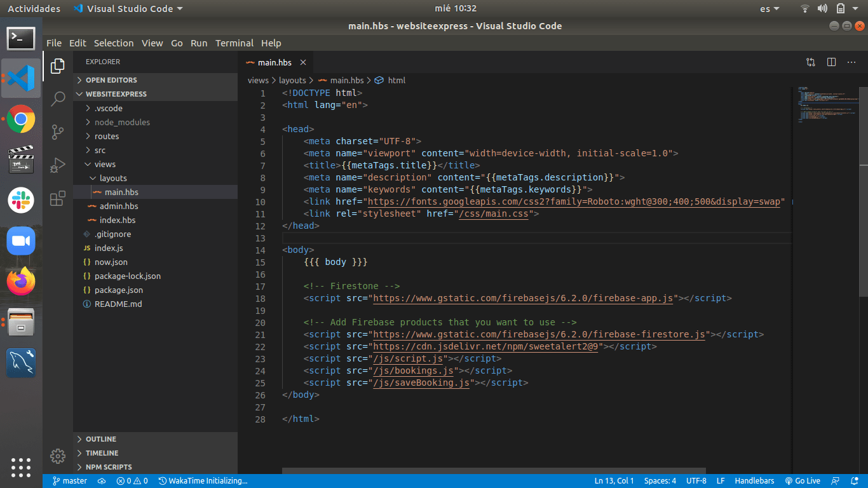
Task: Open the Search view in activity bar
Action: [58, 98]
